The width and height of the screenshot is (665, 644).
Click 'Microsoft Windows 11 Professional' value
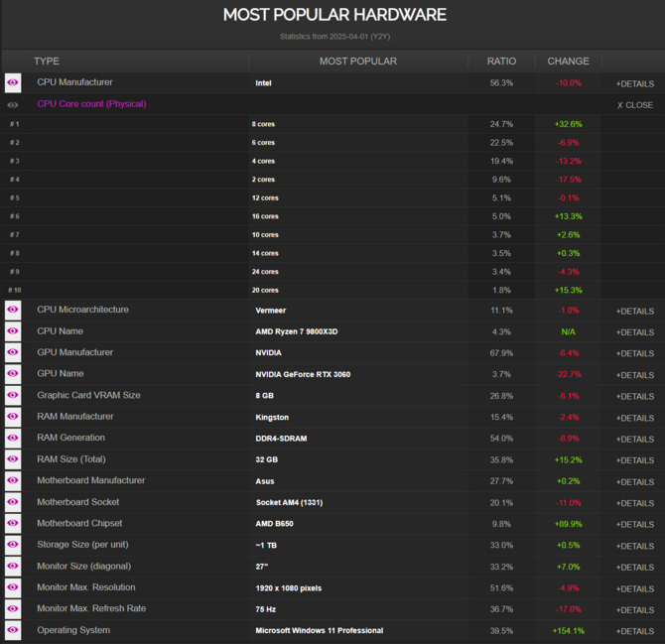(x=320, y=630)
